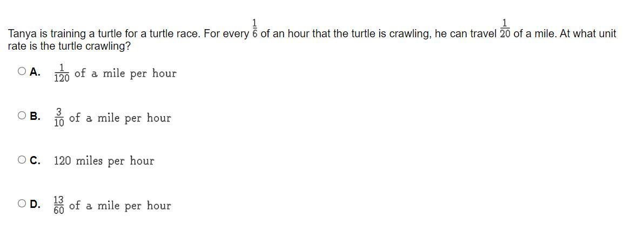Click the 1/120 fraction in option A
Viewport: 644px width, 236px height.
62,73
